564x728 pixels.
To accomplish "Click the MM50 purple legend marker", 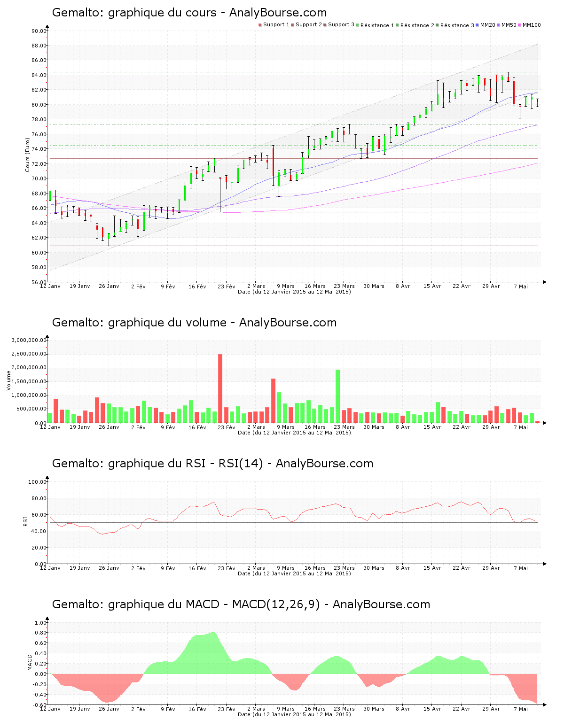I will [x=499, y=25].
